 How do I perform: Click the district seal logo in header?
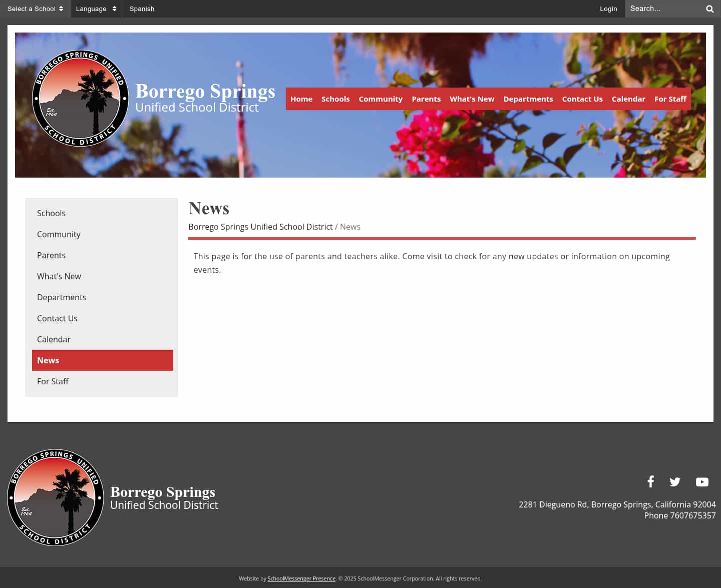tap(80, 99)
